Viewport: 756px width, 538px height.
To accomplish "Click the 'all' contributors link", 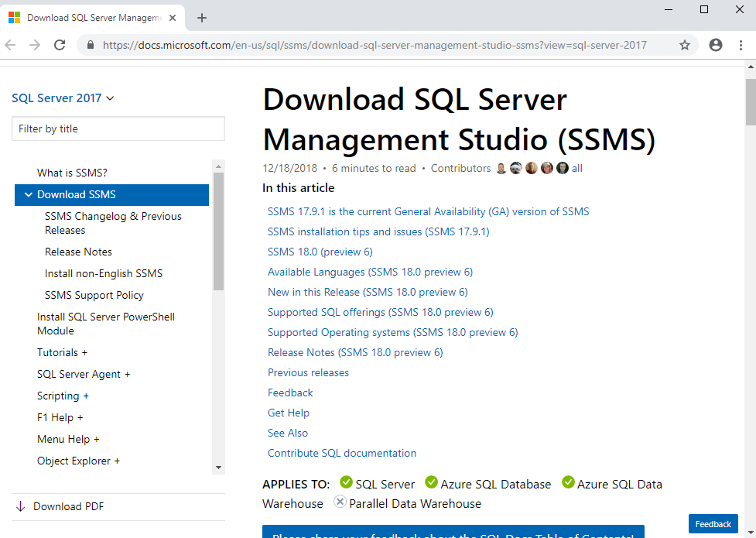I will (577, 169).
